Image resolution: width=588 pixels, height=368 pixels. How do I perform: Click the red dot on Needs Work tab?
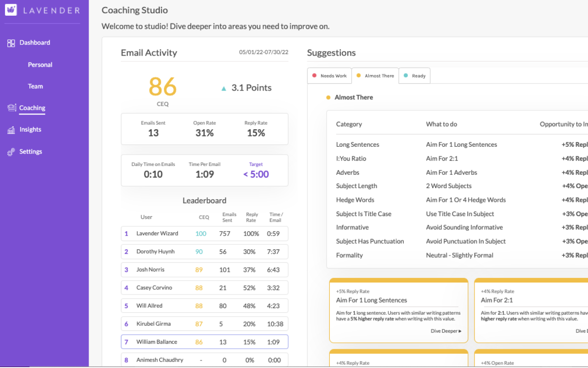314,75
